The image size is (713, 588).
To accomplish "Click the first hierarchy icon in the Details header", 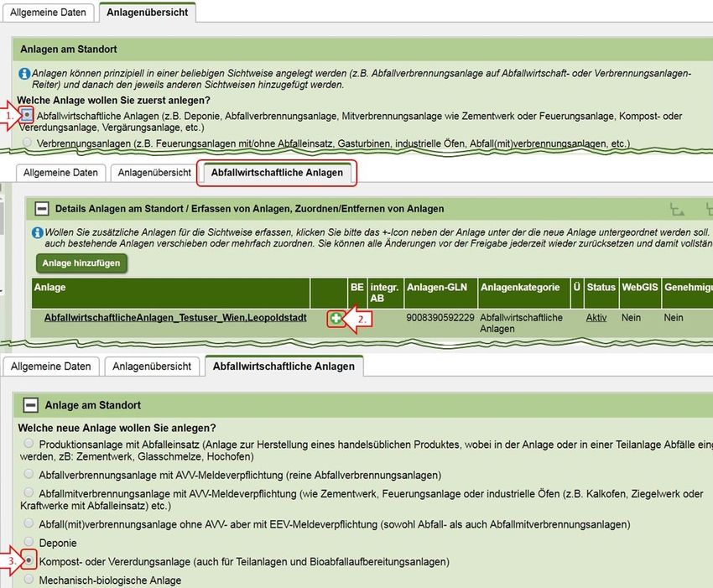I will coord(676,208).
